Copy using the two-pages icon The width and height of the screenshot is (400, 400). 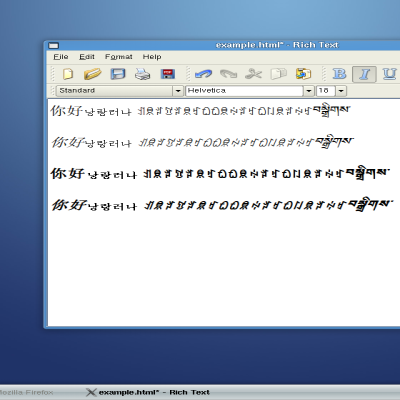279,74
